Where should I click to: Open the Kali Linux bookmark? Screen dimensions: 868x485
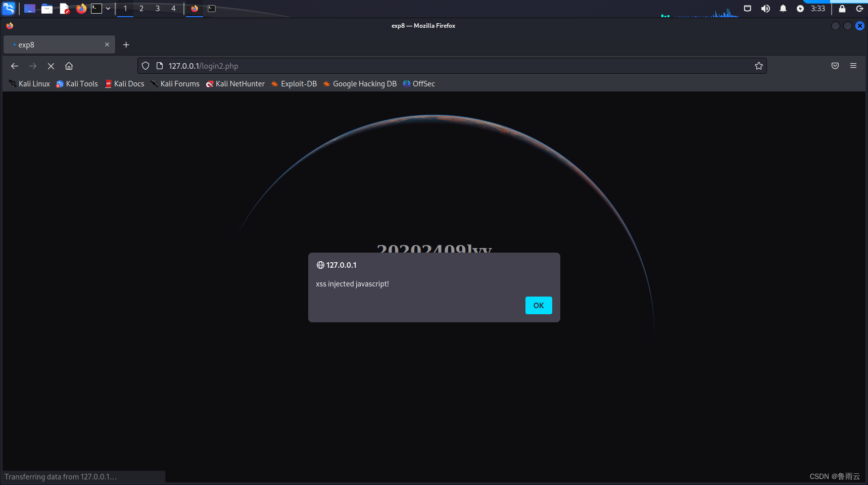click(x=29, y=84)
